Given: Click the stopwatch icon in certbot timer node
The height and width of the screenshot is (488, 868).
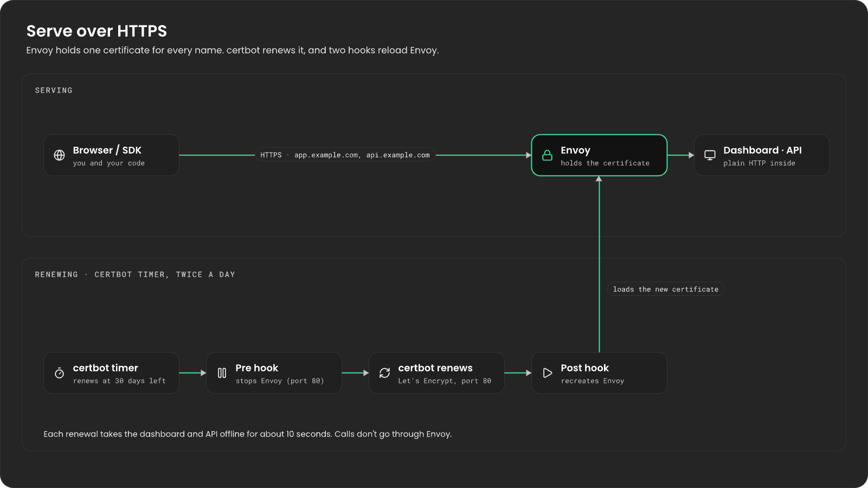Looking at the screenshot, I should click(x=60, y=373).
